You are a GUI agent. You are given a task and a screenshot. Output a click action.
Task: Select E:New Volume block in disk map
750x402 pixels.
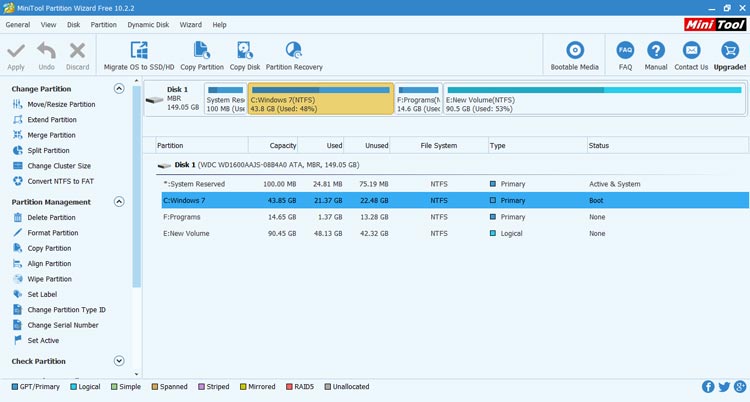594,99
